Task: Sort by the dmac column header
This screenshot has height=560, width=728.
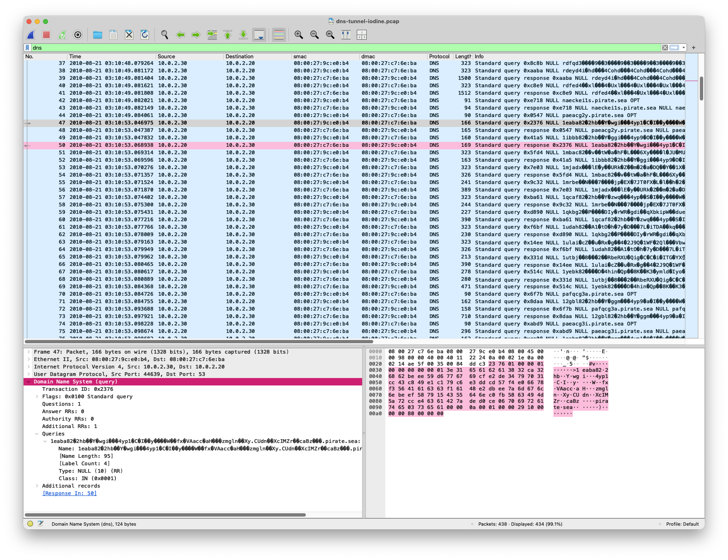Action: pyautogui.click(x=393, y=57)
